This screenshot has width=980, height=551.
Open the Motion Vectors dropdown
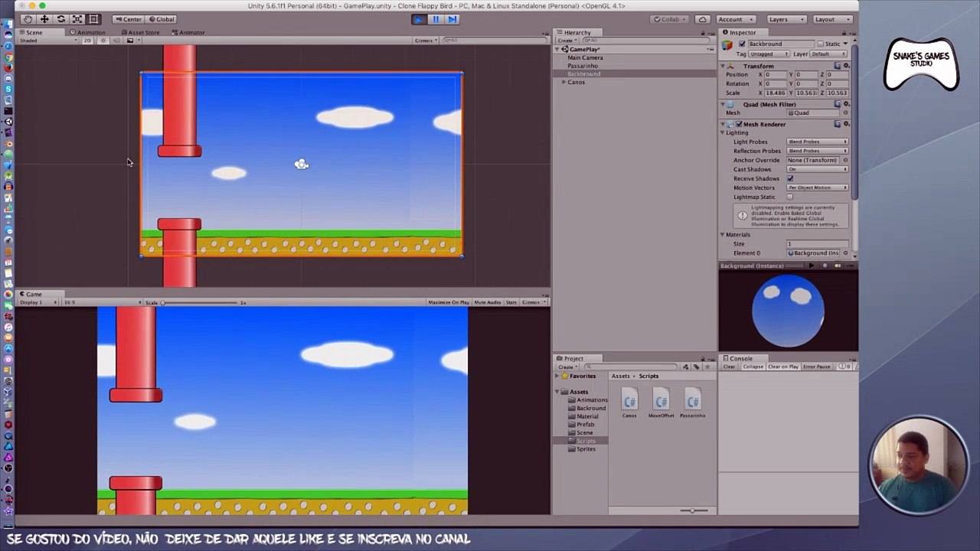[x=817, y=187]
